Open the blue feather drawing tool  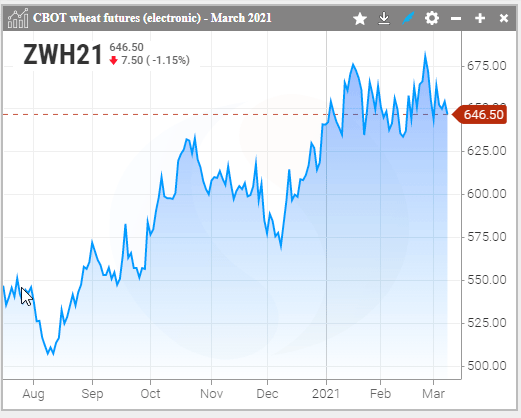[408, 18]
